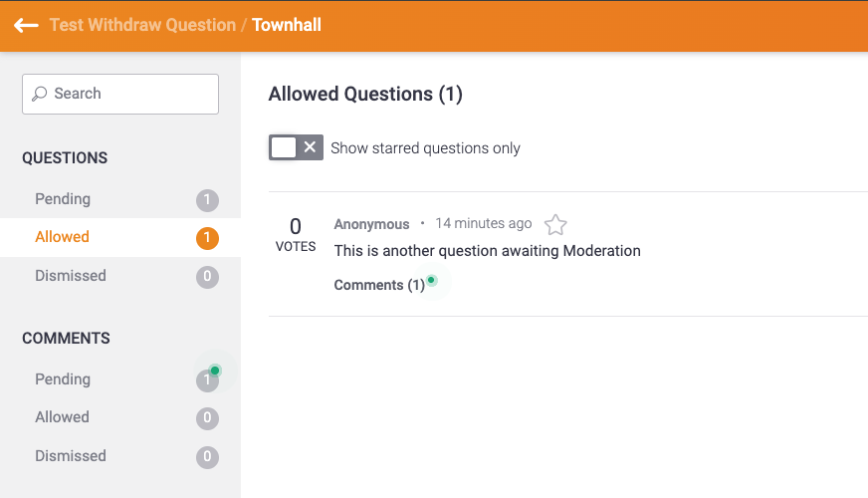Open Dismissed under Comments
868x498 pixels.
(x=120, y=456)
